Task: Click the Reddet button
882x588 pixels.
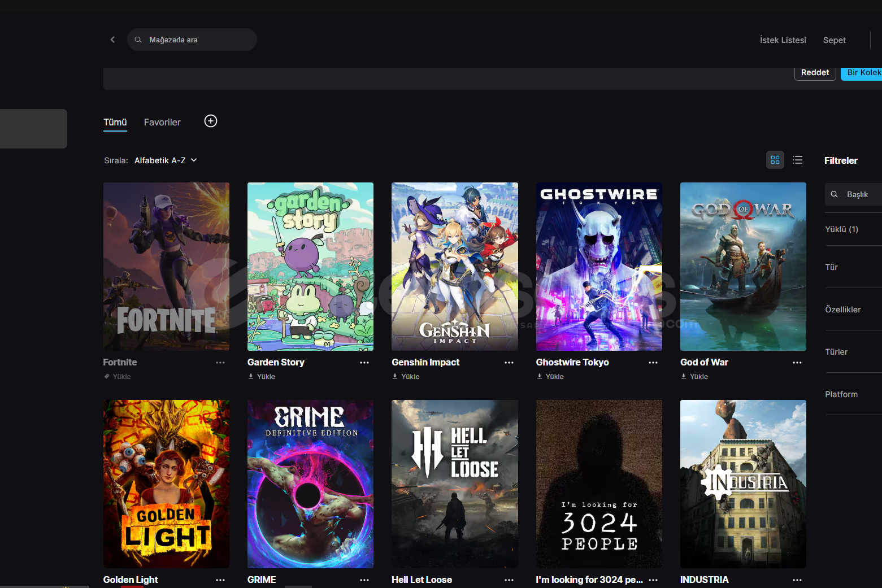Action: click(815, 73)
